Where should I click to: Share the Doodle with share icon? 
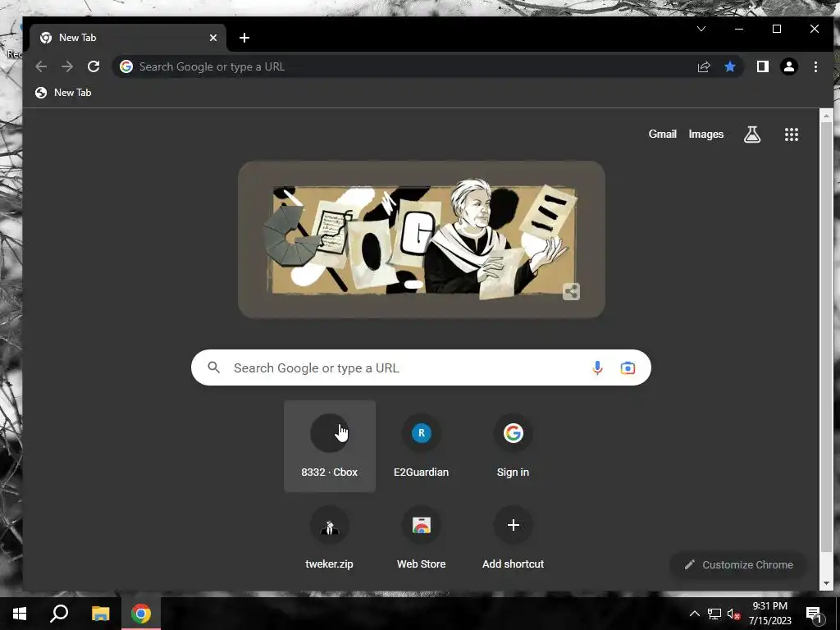[x=571, y=291]
